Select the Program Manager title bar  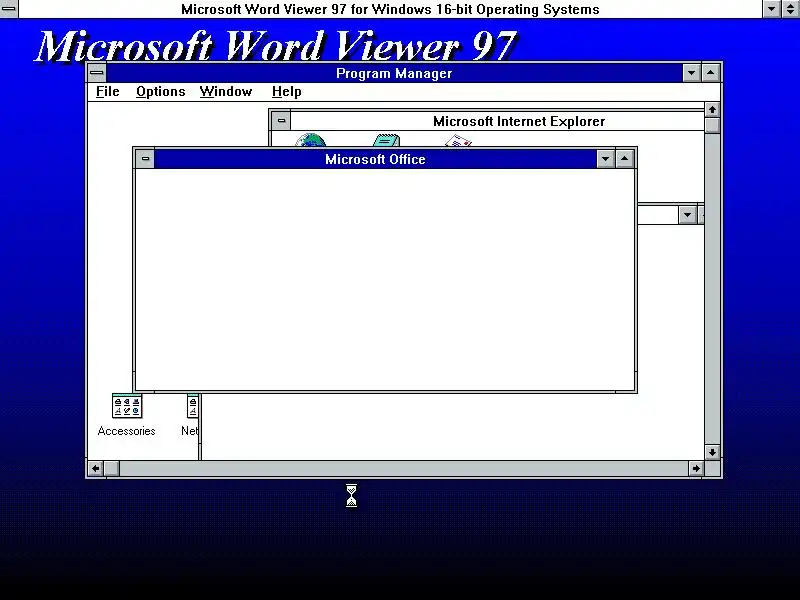pyautogui.click(x=394, y=73)
